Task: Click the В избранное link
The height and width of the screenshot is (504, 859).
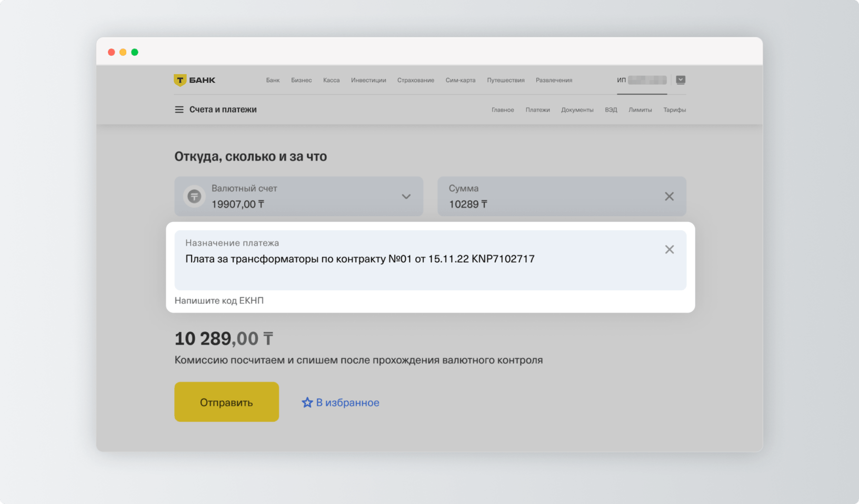Action: point(347,402)
